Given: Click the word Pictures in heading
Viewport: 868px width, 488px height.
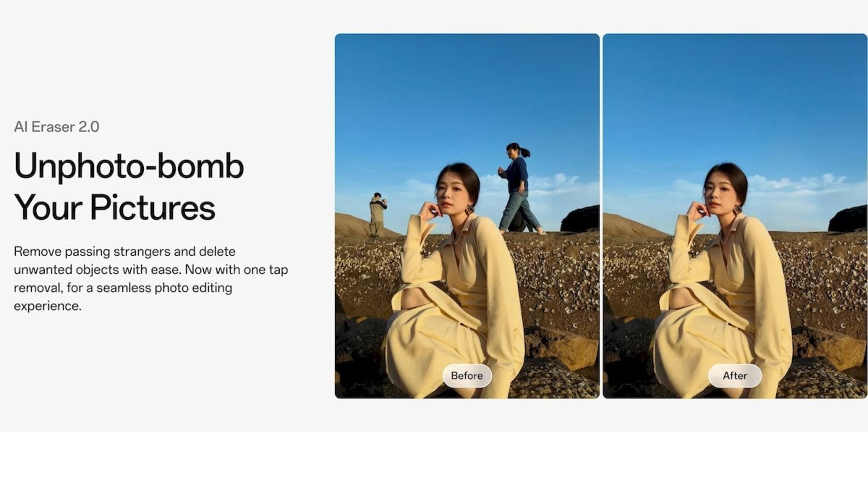Looking at the screenshot, I should [152, 207].
